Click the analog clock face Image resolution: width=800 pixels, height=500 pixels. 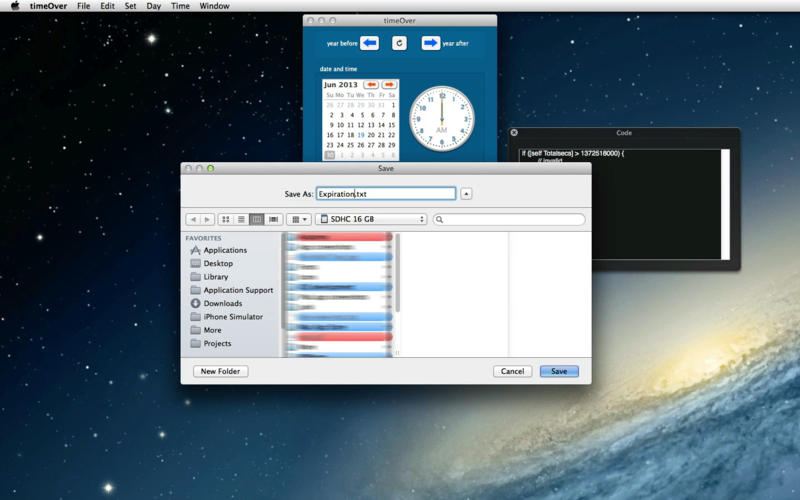pyautogui.click(x=442, y=118)
